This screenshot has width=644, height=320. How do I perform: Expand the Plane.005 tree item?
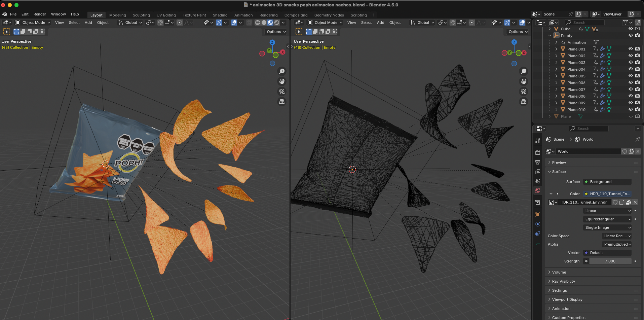pos(556,76)
